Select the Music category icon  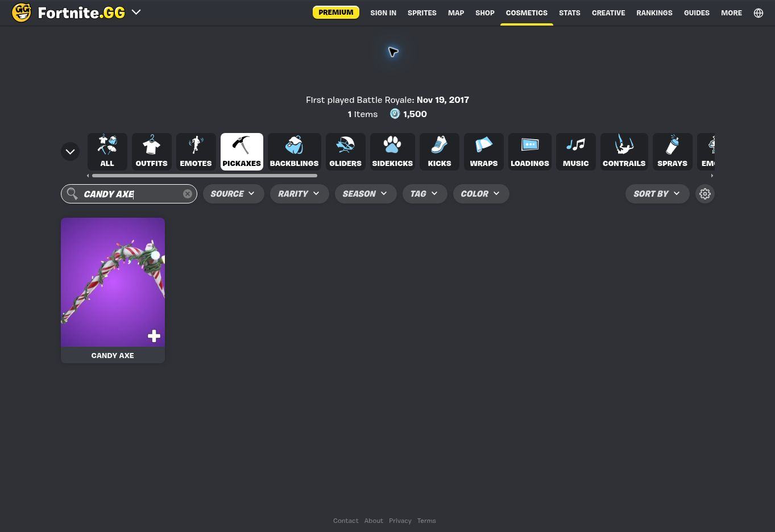(x=576, y=152)
